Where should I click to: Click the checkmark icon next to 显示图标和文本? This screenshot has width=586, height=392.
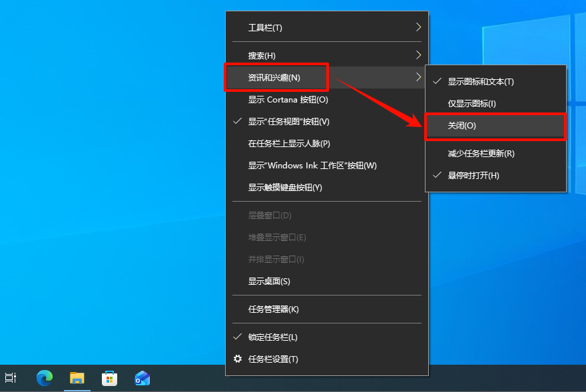(437, 81)
